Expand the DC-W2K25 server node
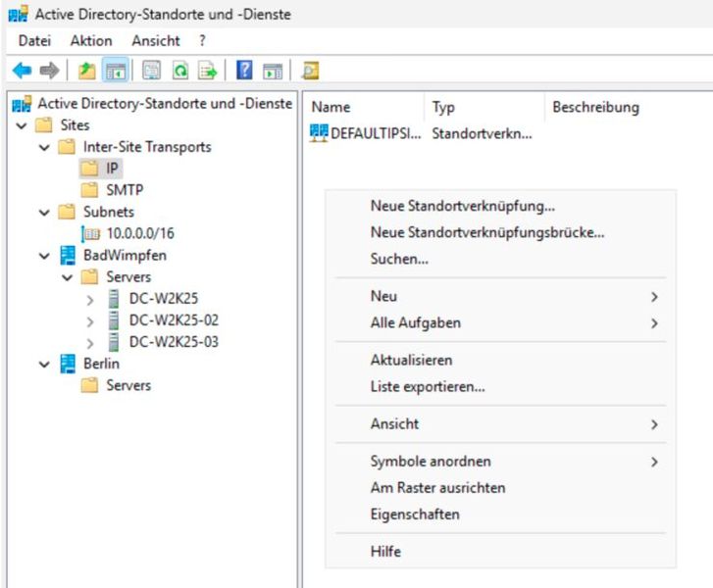This screenshot has width=713, height=588. click(90, 300)
